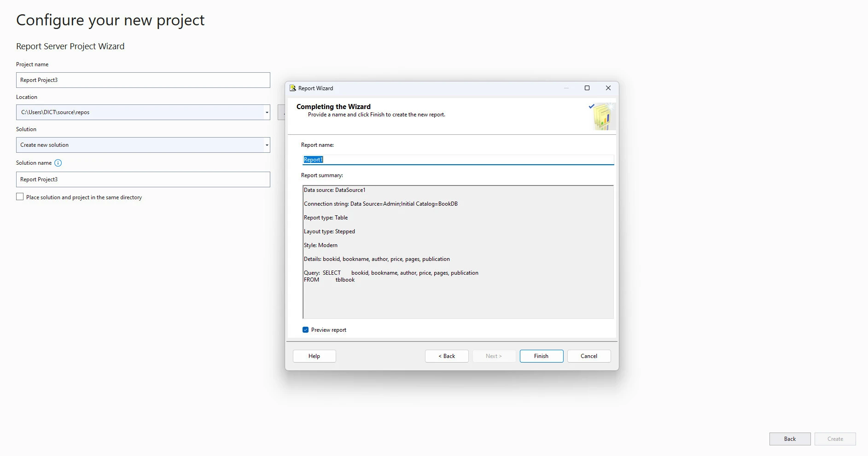Open the Solution dropdown list

[x=267, y=145]
